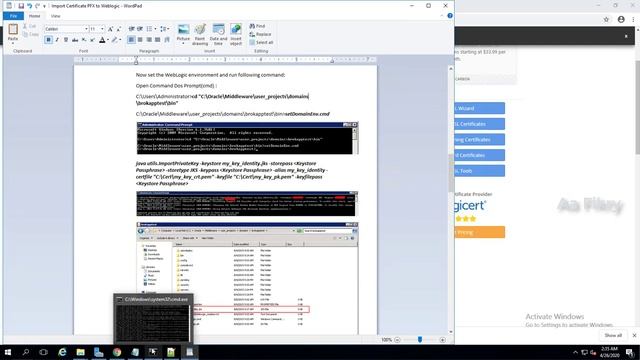Click the Cut scissors icon
640x360 pixels.
pyautogui.click(x=25, y=26)
